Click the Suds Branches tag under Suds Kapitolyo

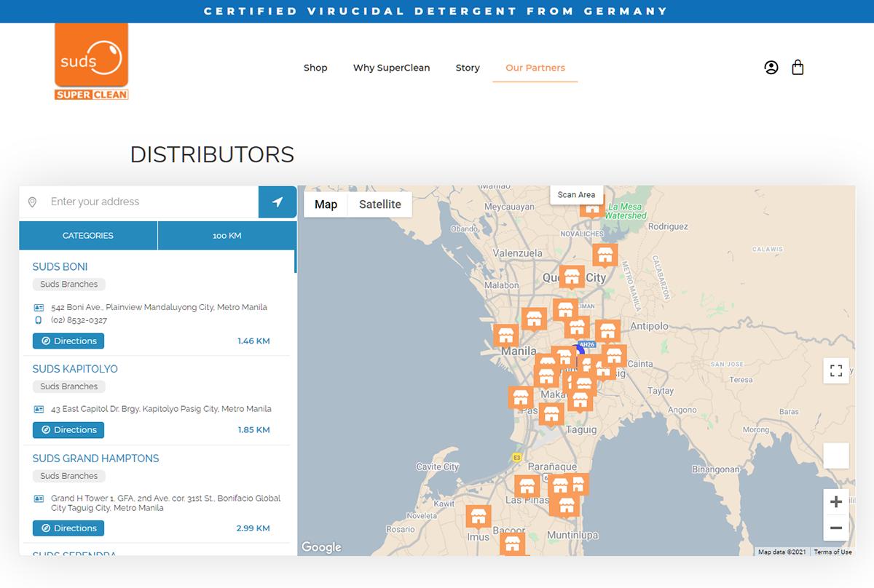pyautogui.click(x=69, y=386)
